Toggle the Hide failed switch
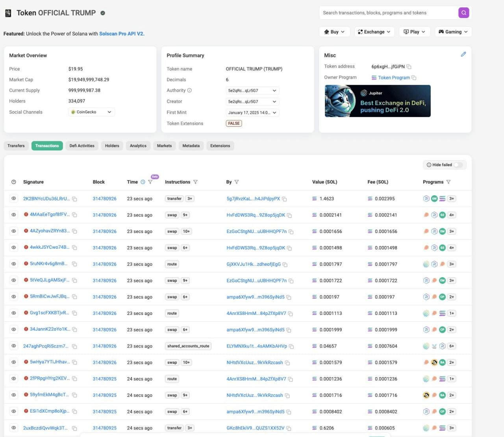Screen dimensions: 504x437 [458, 165]
